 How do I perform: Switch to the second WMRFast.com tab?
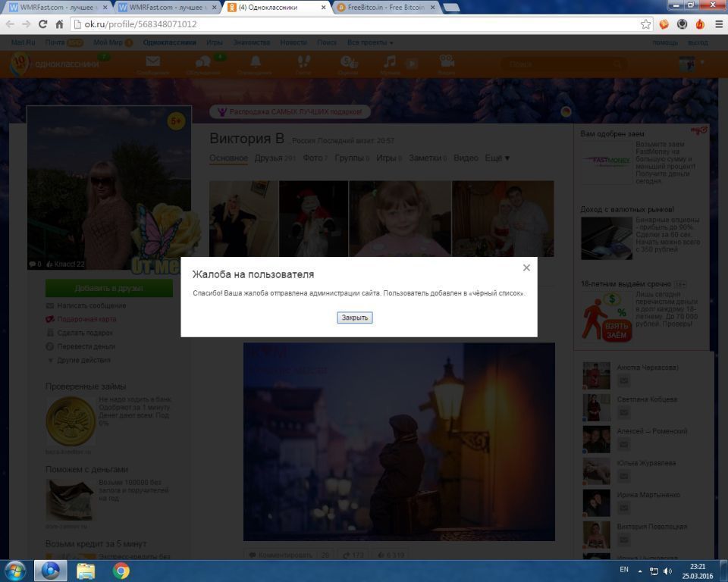[167, 8]
